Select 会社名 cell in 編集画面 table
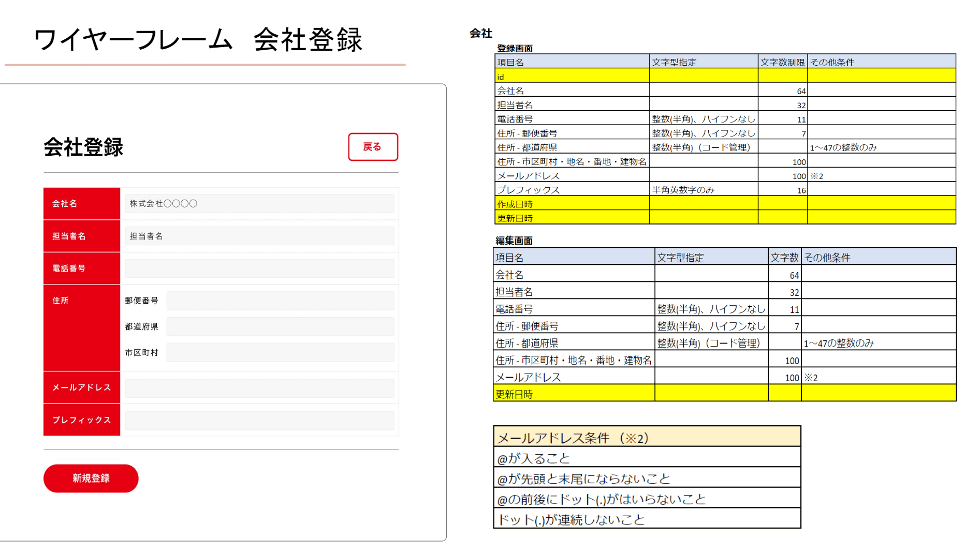 tap(574, 274)
